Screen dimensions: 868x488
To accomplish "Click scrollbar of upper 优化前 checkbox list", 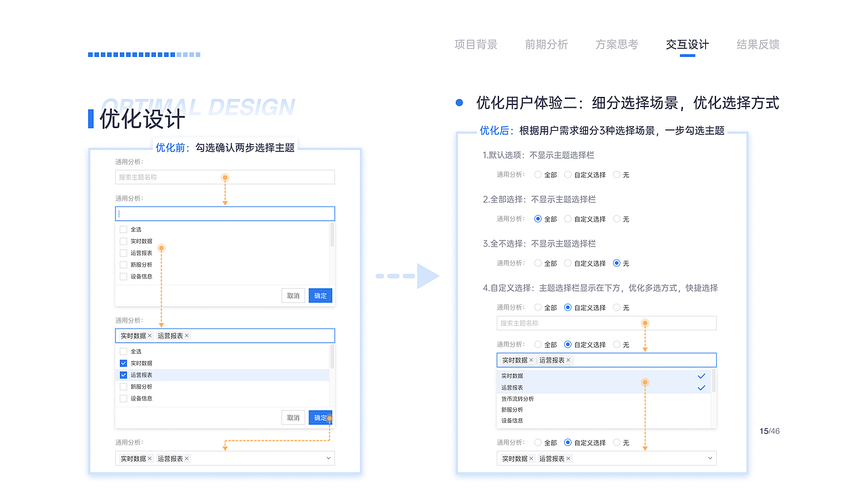I will tap(332, 235).
